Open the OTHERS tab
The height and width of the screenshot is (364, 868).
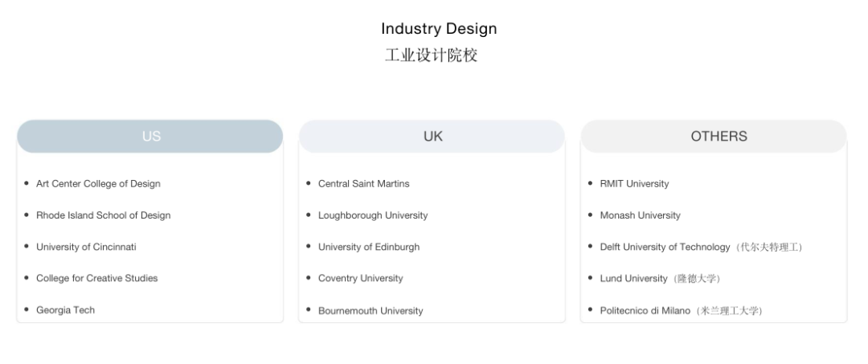click(x=719, y=137)
